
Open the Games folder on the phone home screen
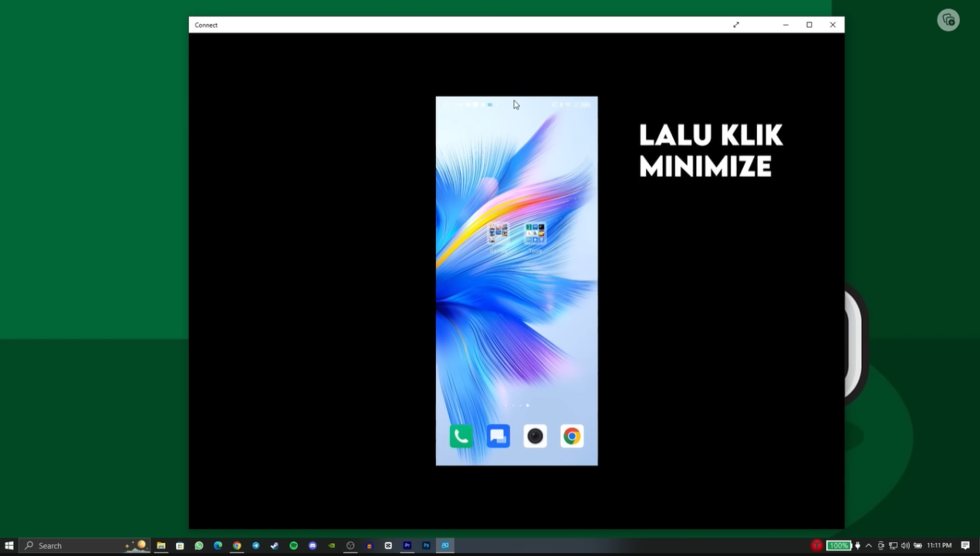pyautogui.click(x=498, y=233)
